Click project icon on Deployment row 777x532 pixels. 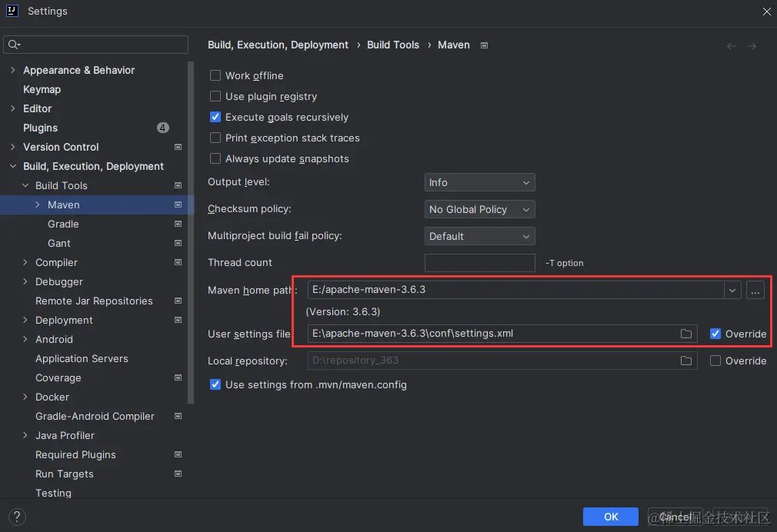[x=178, y=320]
